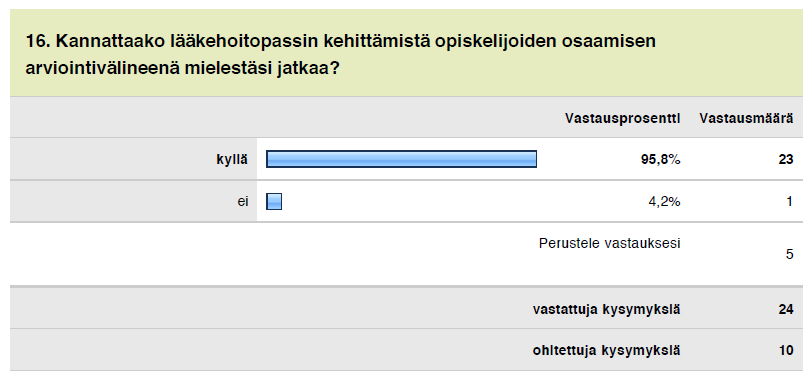Click the 4,2% percentage value
Image resolution: width=810 pixels, height=382 pixels.
(x=664, y=202)
